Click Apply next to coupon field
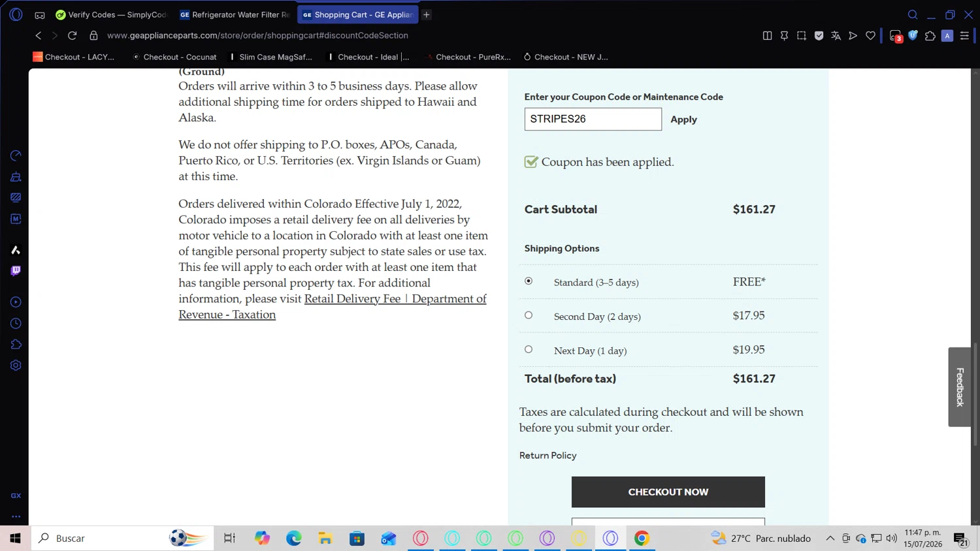The width and height of the screenshot is (980, 551). tap(683, 119)
